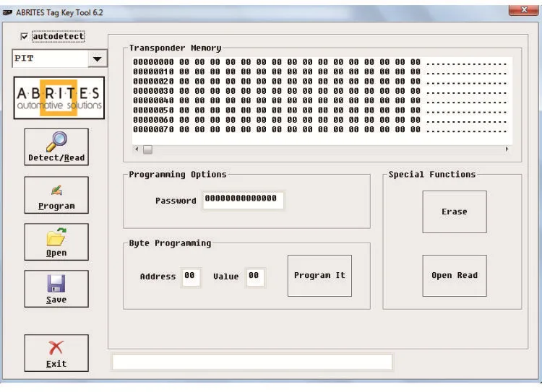Uncheck the autodetect checkbox
Screen dimensions: 542x392
tap(24, 37)
